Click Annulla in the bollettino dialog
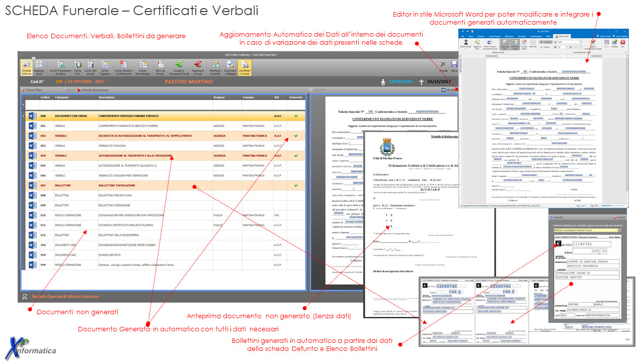644x362 pixels. coord(556,217)
